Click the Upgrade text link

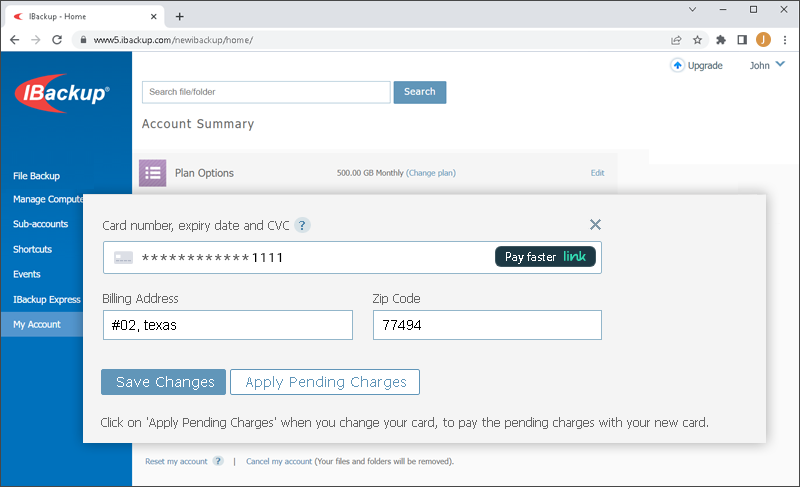tap(705, 65)
